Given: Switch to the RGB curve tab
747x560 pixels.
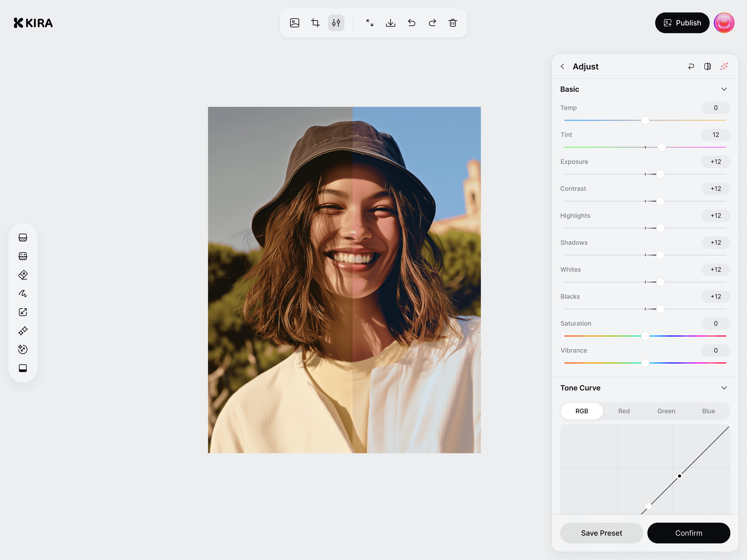Looking at the screenshot, I should (x=582, y=411).
